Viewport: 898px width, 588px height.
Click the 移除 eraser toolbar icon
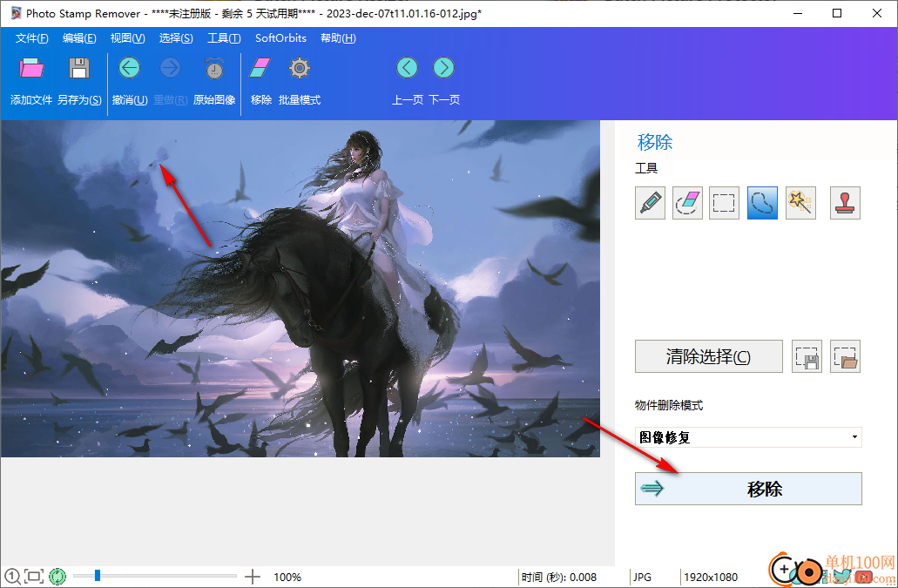260,68
